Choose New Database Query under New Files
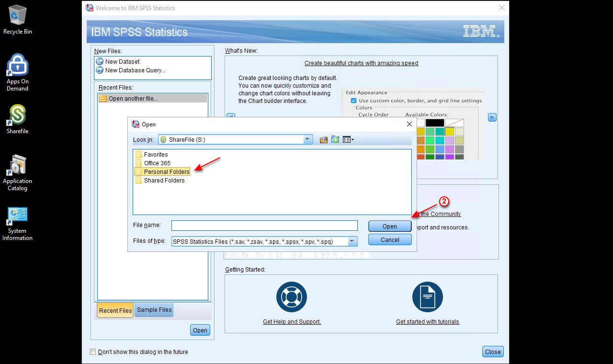The height and width of the screenshot is (364, 613). click(131, 70)
